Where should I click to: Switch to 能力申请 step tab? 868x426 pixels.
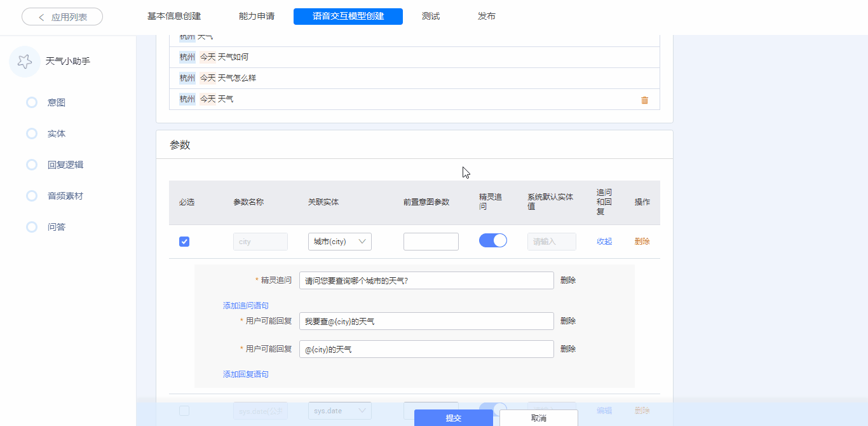click(257, 17)
